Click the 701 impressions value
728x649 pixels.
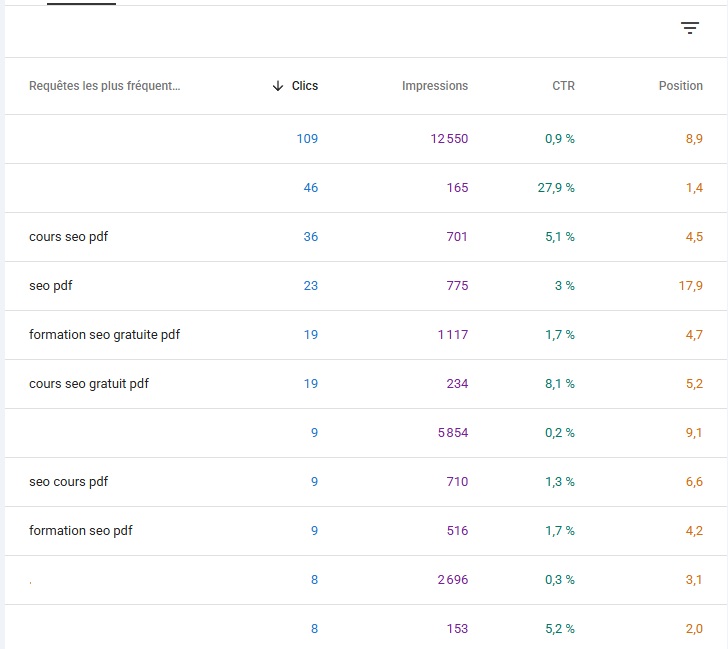point(457,237)
